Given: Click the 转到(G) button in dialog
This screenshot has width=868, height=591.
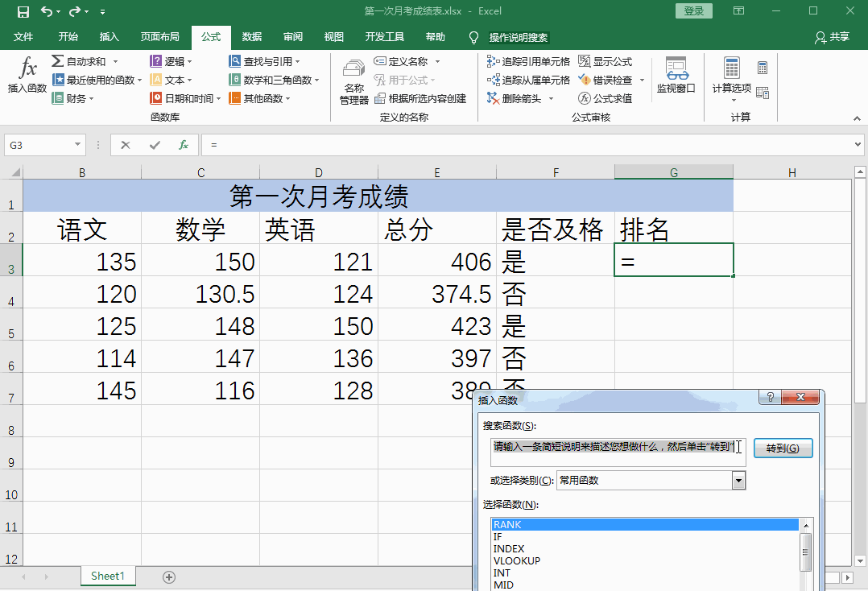Looking at the screenshot, I should tap(783, 448).
